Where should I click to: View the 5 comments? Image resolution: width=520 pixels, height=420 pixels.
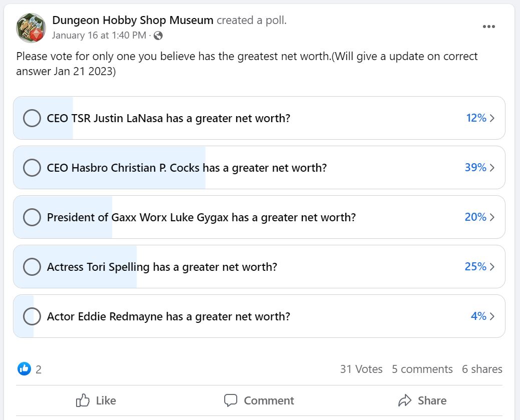422,369
